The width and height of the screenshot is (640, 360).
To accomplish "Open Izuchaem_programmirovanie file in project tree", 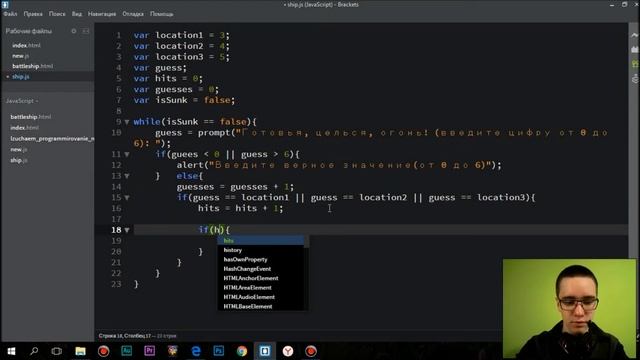I will click(x=52, y=139).
